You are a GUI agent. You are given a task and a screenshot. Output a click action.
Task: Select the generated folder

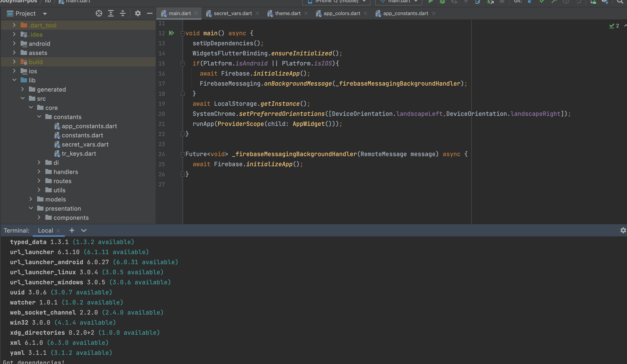click(x=51, y=90)
